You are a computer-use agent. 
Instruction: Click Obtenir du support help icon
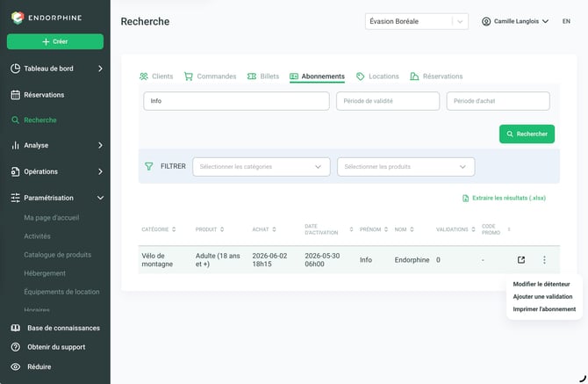coord(16,347)
